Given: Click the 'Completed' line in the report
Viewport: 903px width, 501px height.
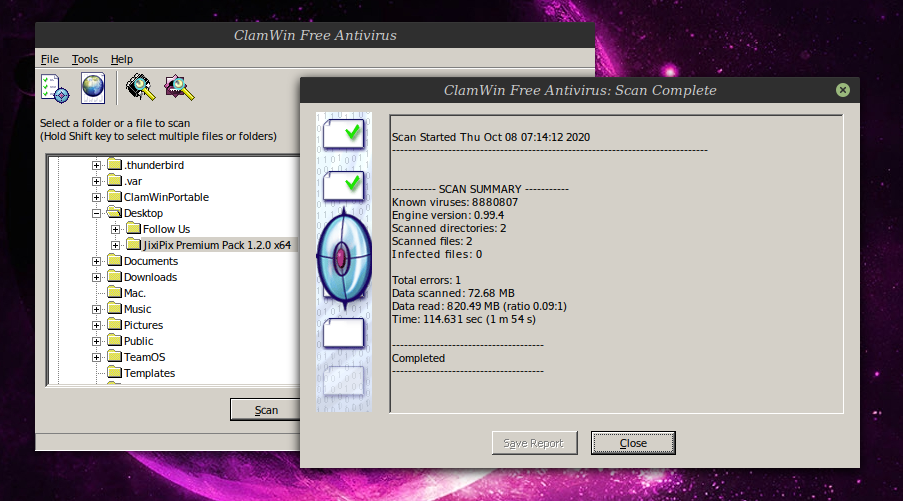Looking at the screenshot, I should coord(419,358).
